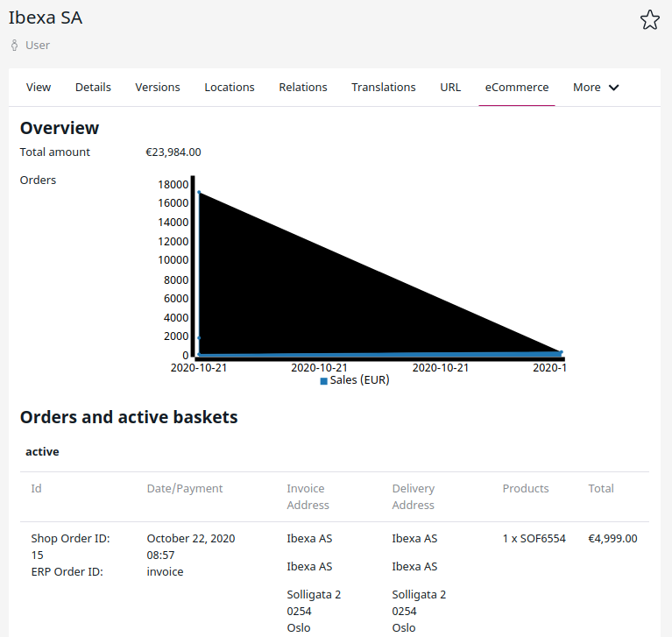Open the View tab
Screen dimensions: 672x637
[x=39, y=87]
